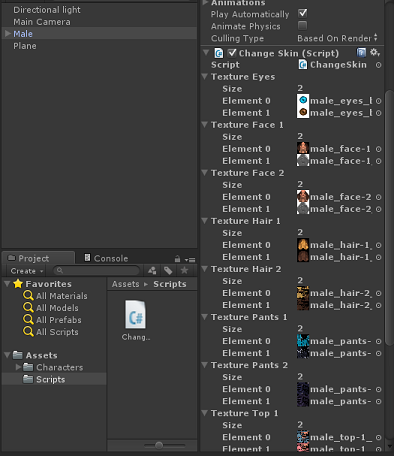This screenshot has width=394, height=456.
Task: Open object picker for Texture Pants 2 Element 1
Action: [378, 401]
